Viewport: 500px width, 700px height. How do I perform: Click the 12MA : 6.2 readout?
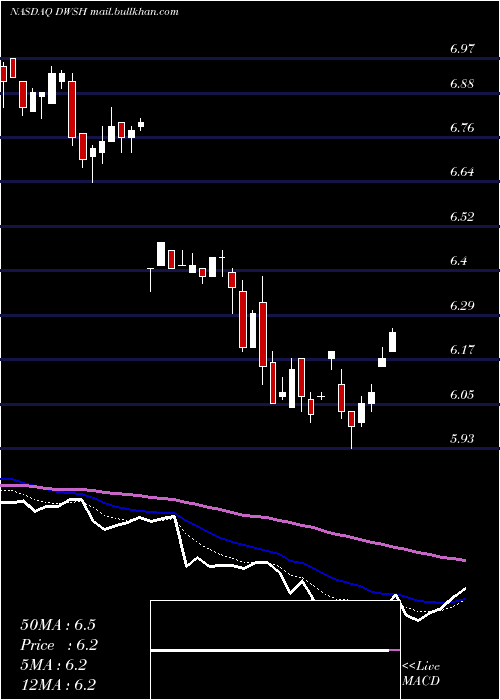click(x=58, y=685)
